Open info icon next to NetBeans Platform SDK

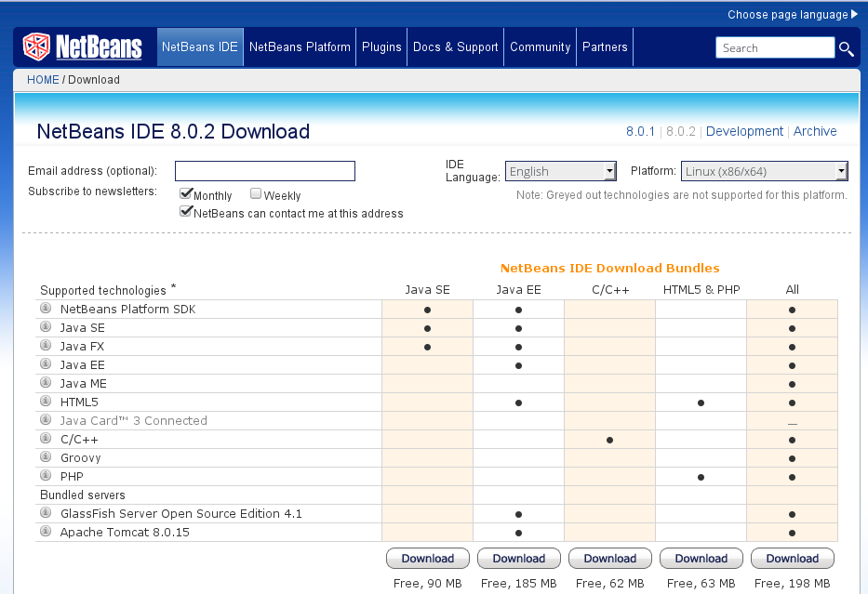click(45, 309)
